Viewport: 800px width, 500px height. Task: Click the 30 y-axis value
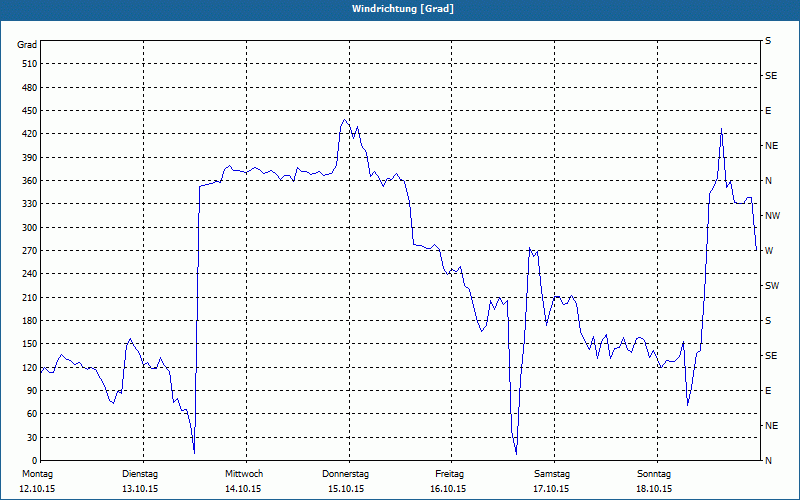(31, 438)
